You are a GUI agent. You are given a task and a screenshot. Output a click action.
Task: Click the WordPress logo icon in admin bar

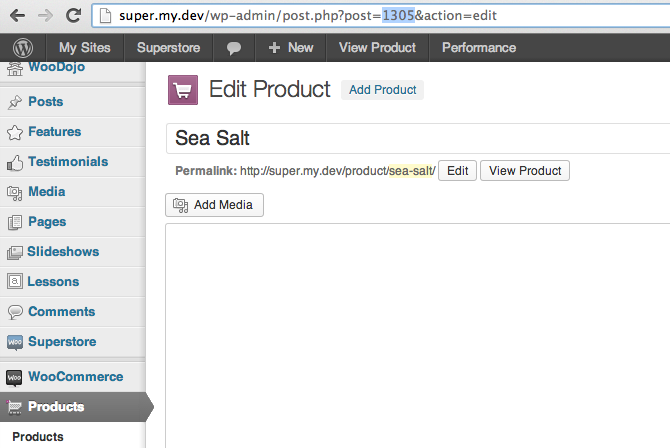pyautogui.click(x=23, y=47)
